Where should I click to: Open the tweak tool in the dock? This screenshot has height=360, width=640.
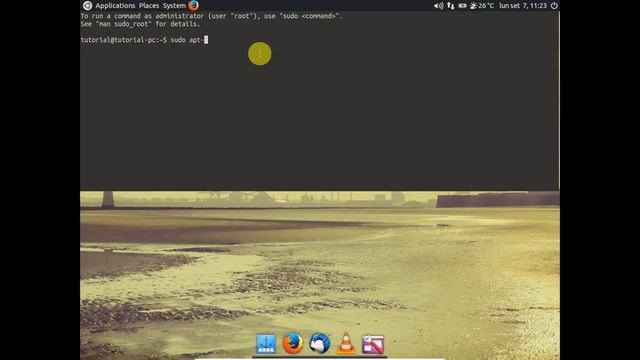373,344
